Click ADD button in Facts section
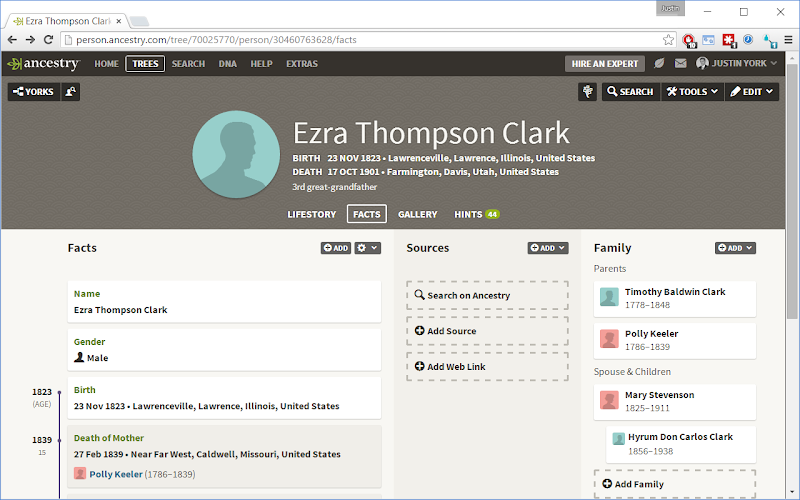This screenshot has height=500, width=800. [336, 248]
